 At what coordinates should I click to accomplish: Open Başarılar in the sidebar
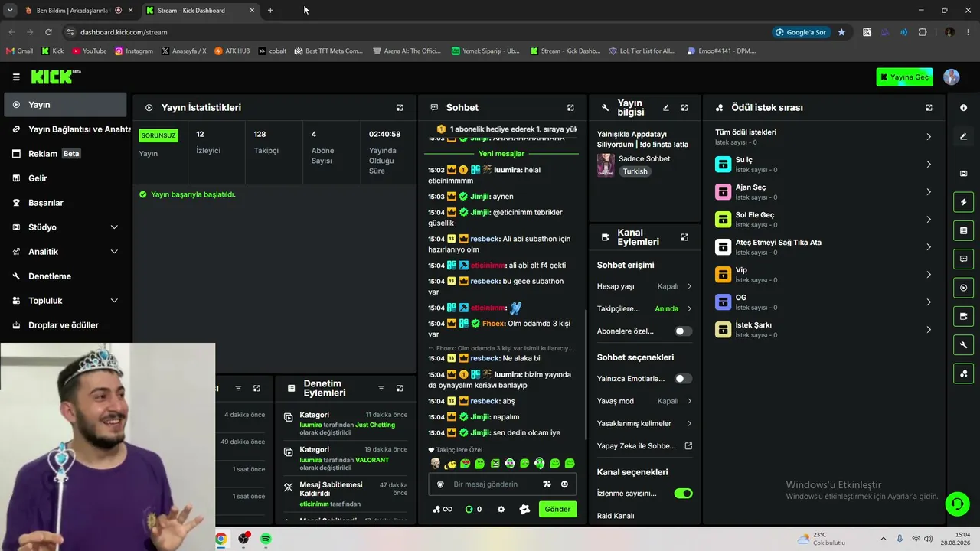(65, 203)
